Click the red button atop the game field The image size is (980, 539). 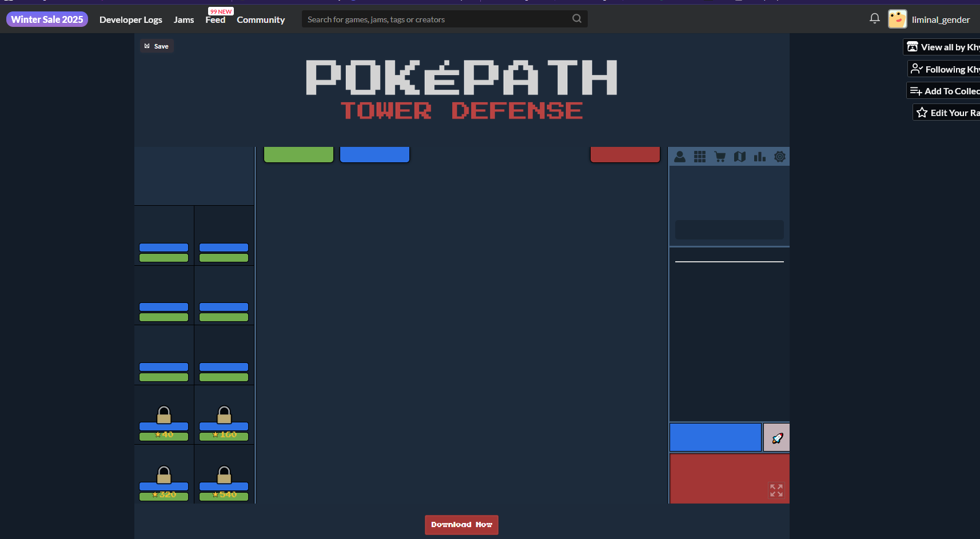[x=625, y=154]
